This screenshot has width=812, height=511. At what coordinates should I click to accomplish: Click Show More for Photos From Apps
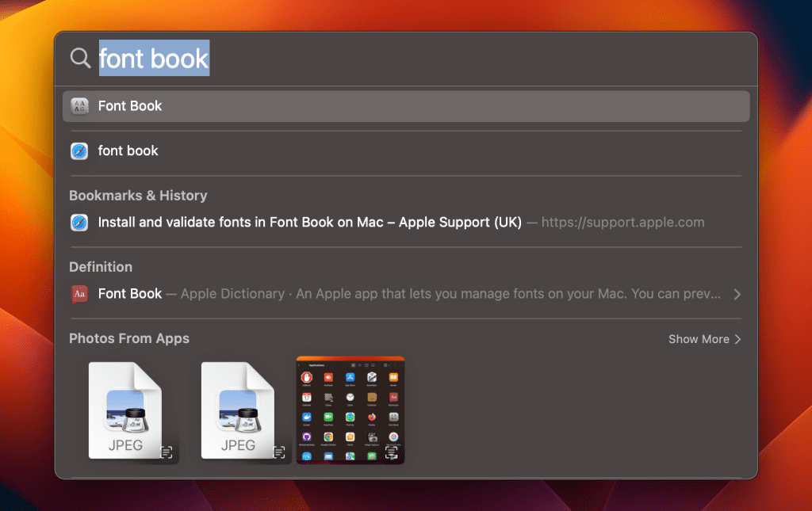tap(698, 339)
